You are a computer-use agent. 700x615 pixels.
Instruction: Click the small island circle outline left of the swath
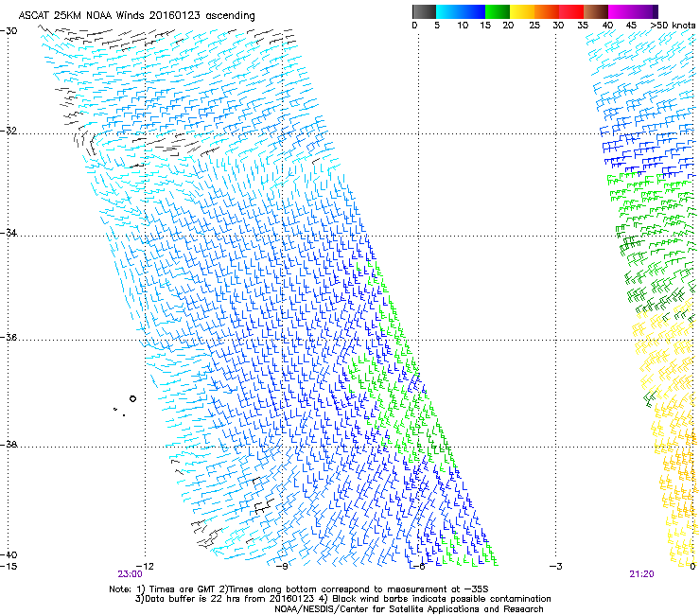pos(132,399)
